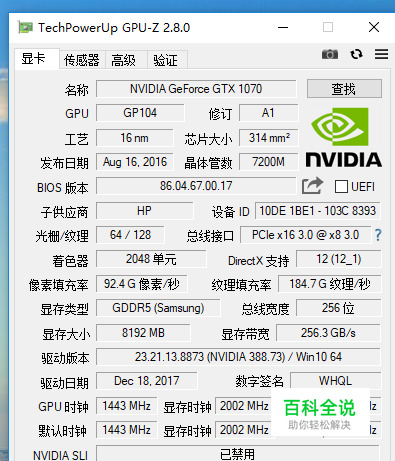Open the 高级 tab
The image size is (395, 461).
click(x=126, y=60)
